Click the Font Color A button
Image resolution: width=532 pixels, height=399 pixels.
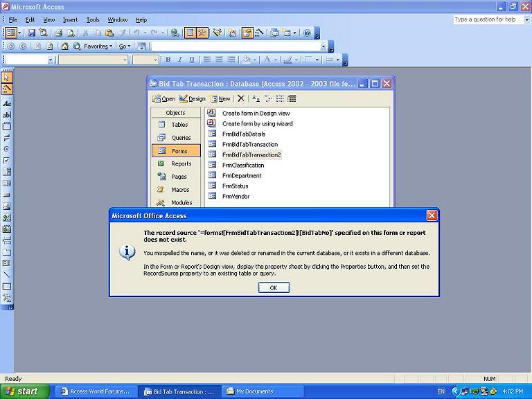tap(267, 60)
